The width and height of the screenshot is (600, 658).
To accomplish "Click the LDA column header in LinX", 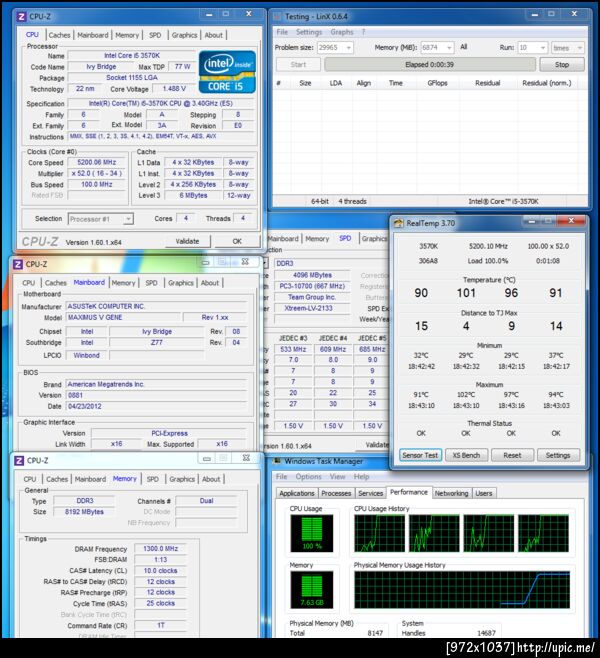I will (x=336, y=83).
